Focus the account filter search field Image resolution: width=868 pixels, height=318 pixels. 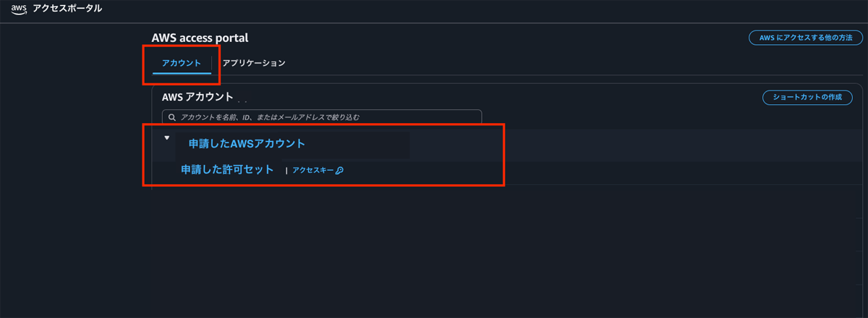click(x=325, y=117)
